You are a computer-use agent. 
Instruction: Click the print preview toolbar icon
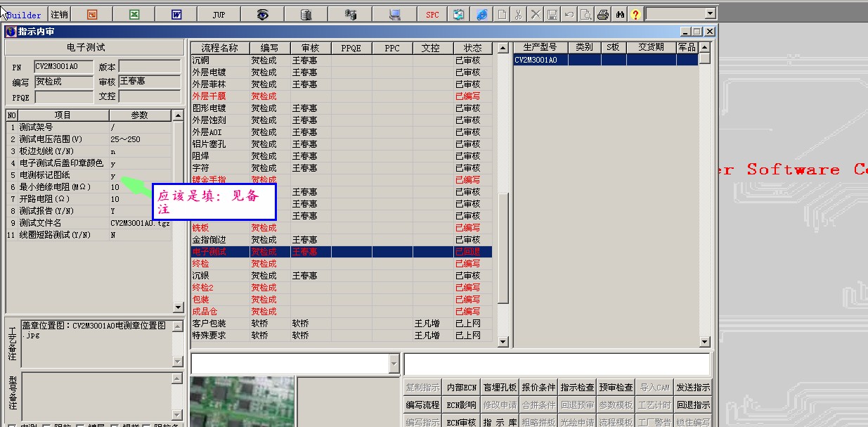pos(586,14)
